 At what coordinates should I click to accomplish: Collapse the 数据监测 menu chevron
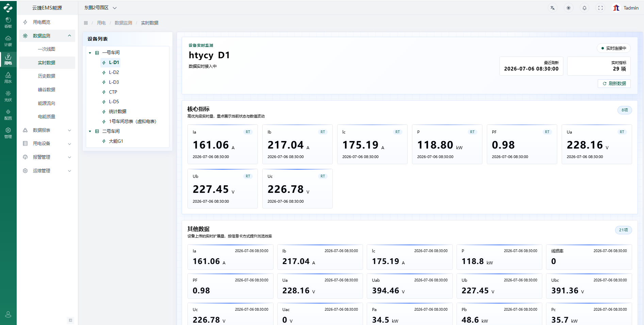(x=69, y=35)
